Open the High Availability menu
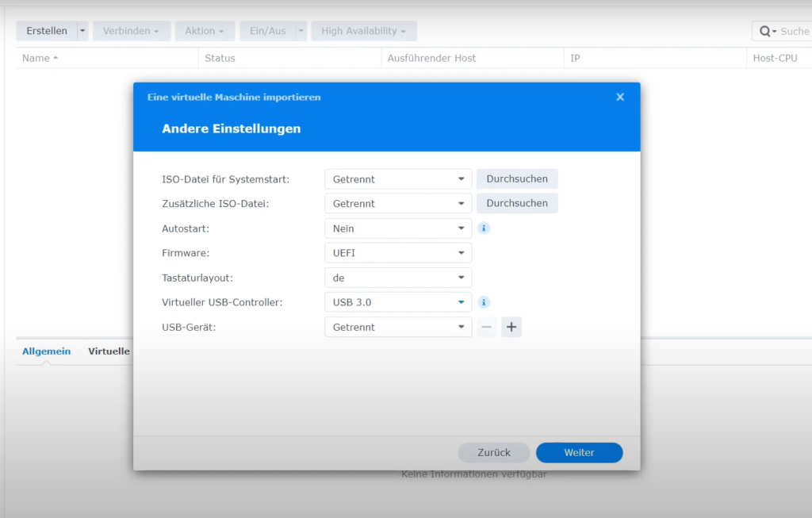The image size is (812, 518). (x=363, y=31)
